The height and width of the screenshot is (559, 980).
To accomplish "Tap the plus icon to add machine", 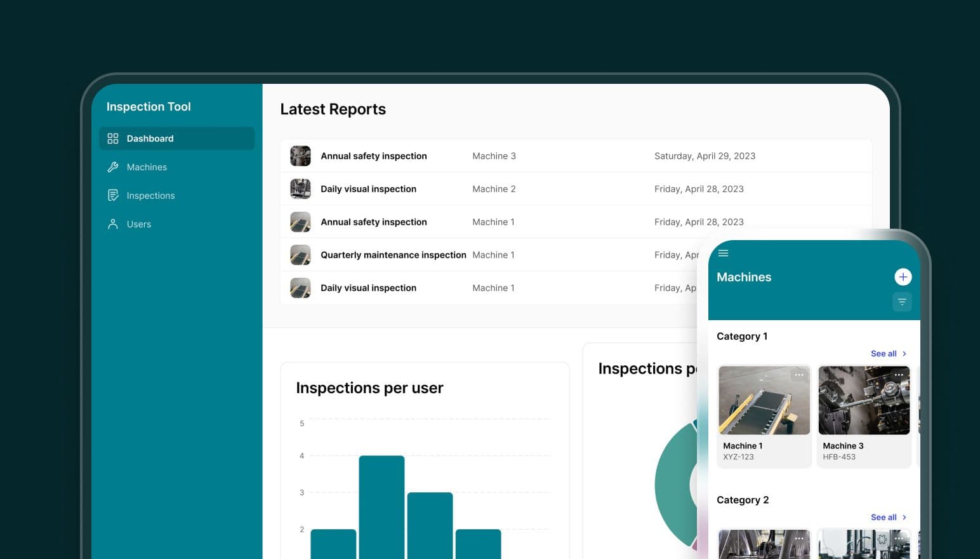I will pos(903,277).
